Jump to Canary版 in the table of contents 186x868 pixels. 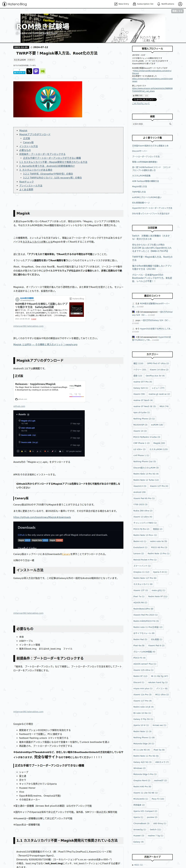pyautogui.click(x=28, y=142)
